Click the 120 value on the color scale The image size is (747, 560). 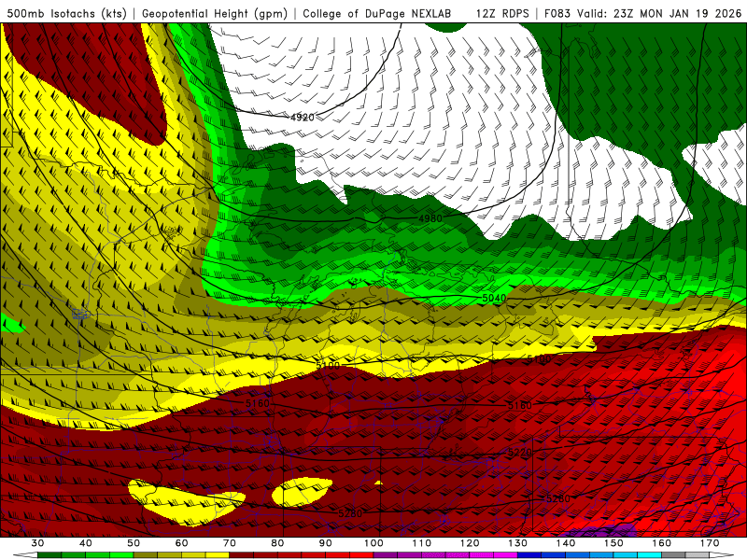coord(470,543)
